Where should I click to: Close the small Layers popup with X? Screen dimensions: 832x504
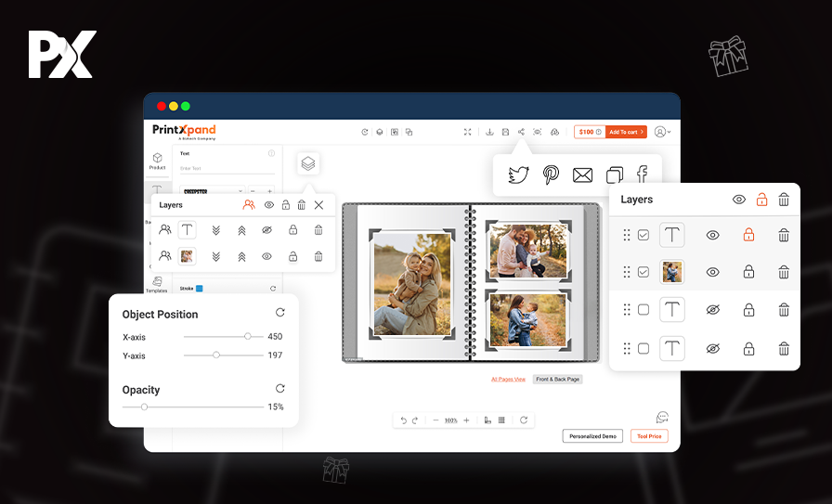318,204
